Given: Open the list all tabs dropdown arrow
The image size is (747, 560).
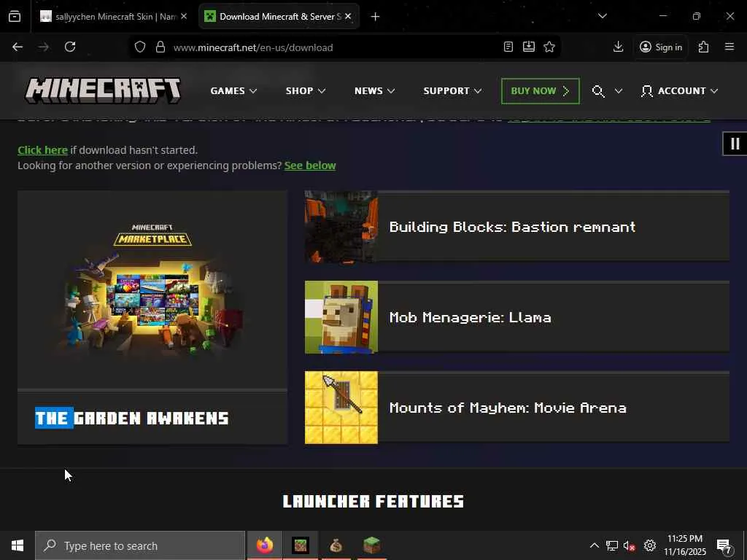Looking at the screenshot, I should tap(602, 16).
